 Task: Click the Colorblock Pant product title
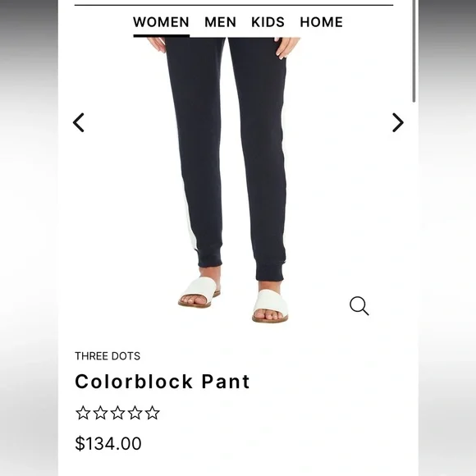[162, 382]
